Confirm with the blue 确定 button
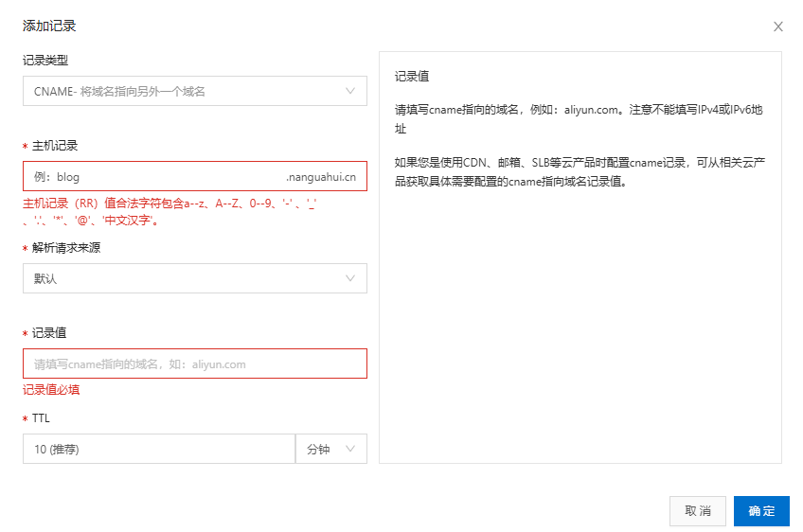803x532 pixels. 761,511
